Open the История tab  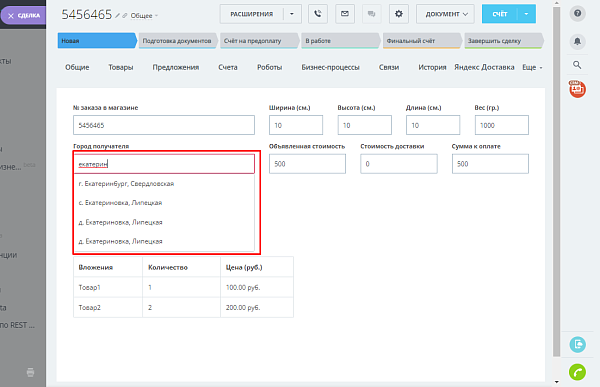[x=432, y=67]
